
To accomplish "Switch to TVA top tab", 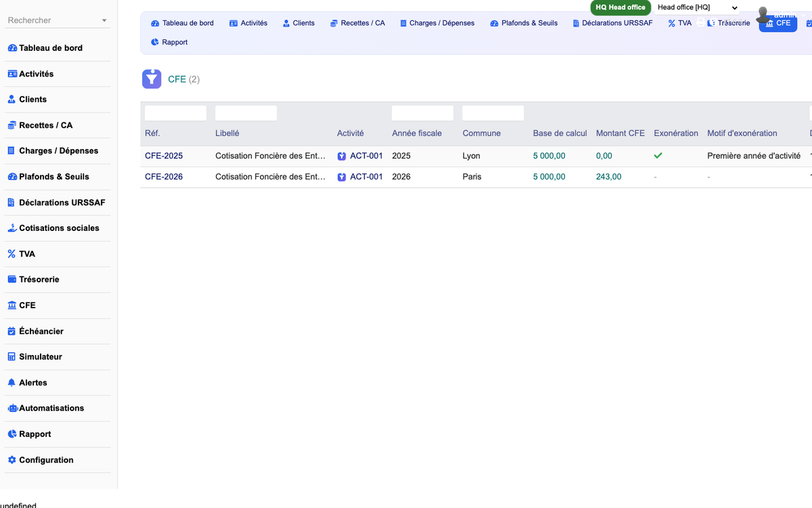I will click(x=680, y=23).
